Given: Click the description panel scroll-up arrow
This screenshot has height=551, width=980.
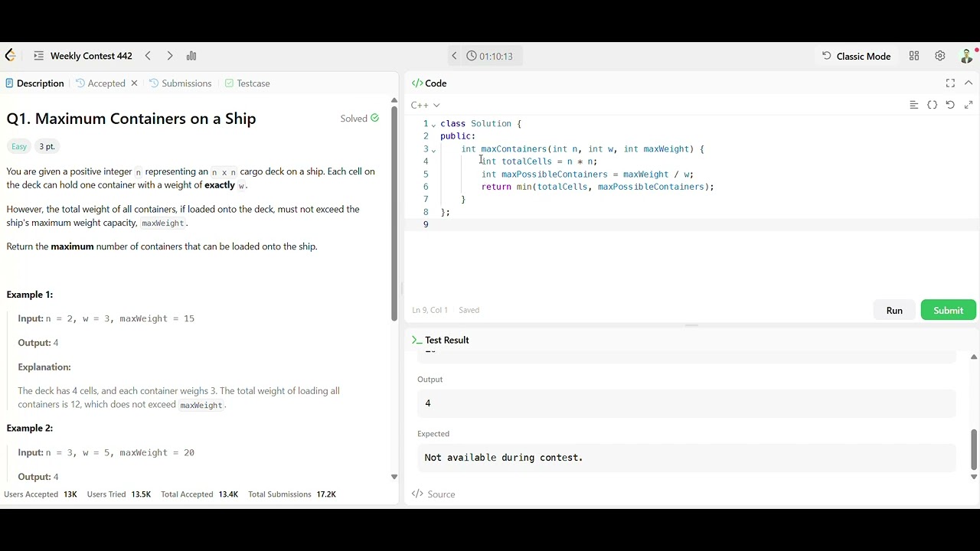Looking at the screenshot, I should point(394,100).
